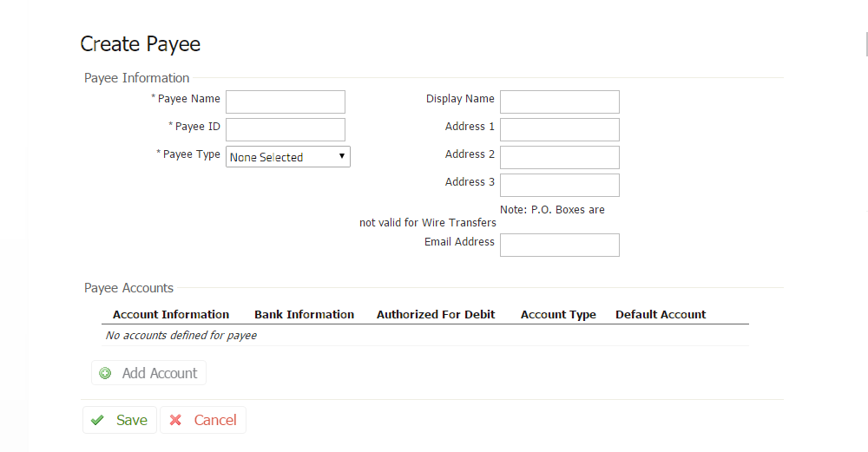Click the Default Account column header
This screenshot has width=868, height=452.
pyautogui.click(x=661, y=315)
